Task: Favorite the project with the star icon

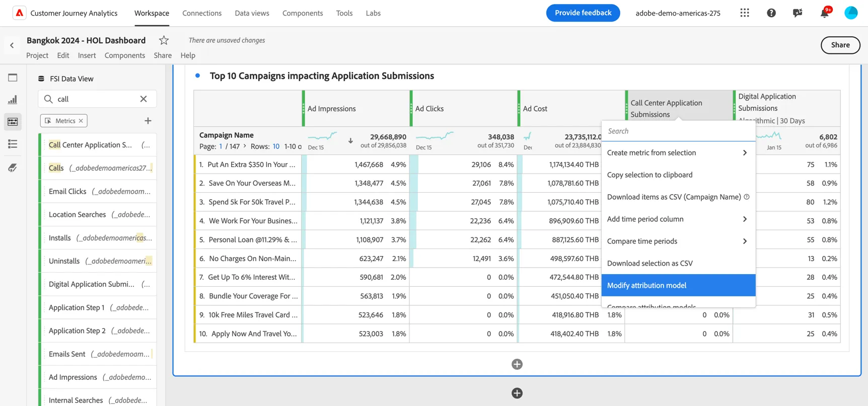Action: (164, 40)
